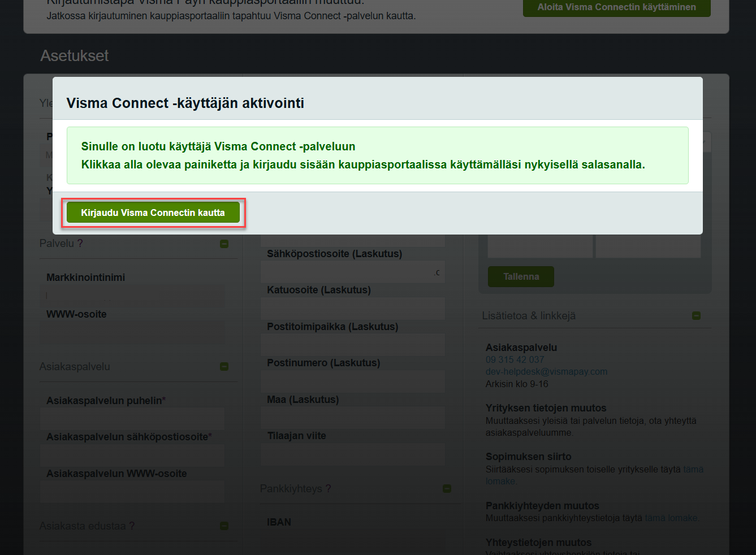Open tämä lomake link under Pankkiyhteyden muutos
Viewport: 756px width, 555px height.
click(x=672, y=518)
